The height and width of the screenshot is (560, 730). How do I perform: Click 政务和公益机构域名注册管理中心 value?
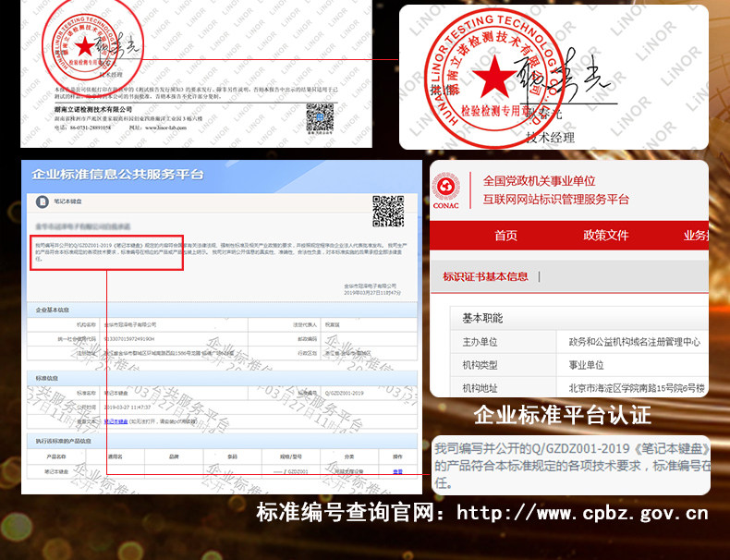(634, 342)
